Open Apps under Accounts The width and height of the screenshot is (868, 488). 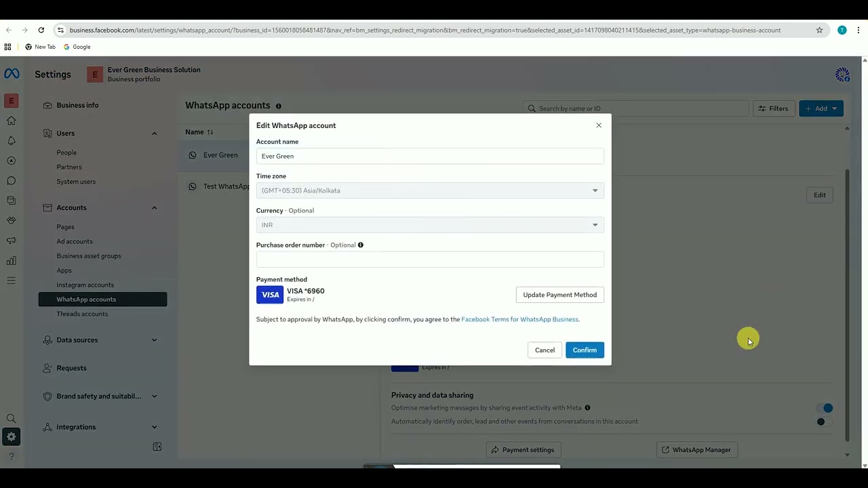pyautogui.click(x=64, y=270)
